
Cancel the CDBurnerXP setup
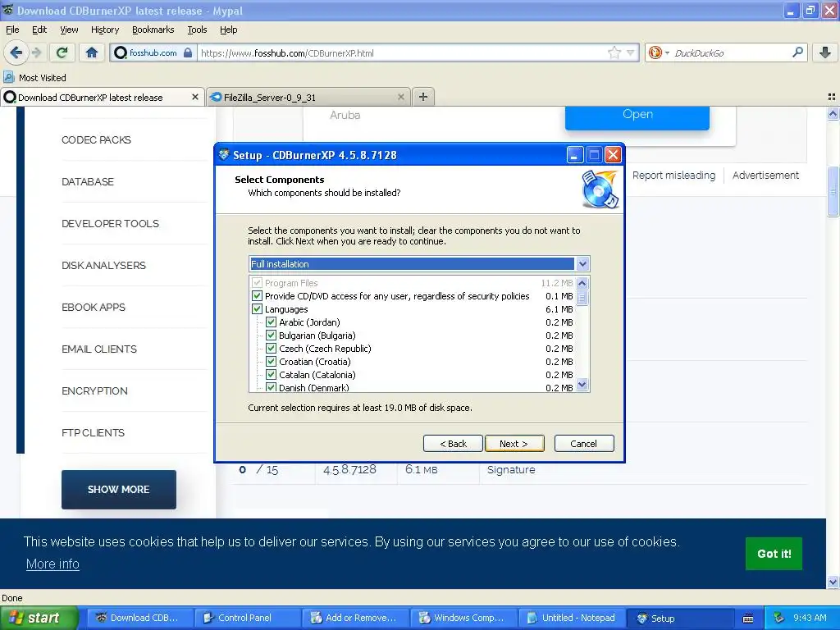[584, 444]
